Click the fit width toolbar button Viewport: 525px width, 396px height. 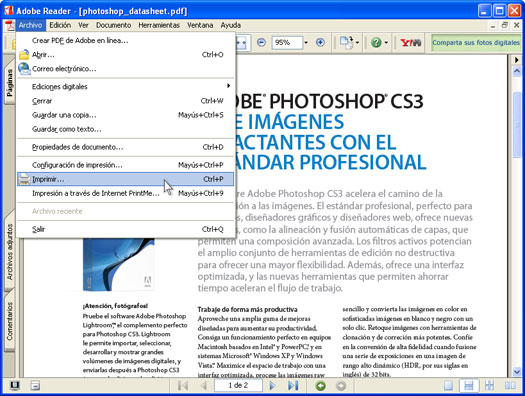coord(242,43)
